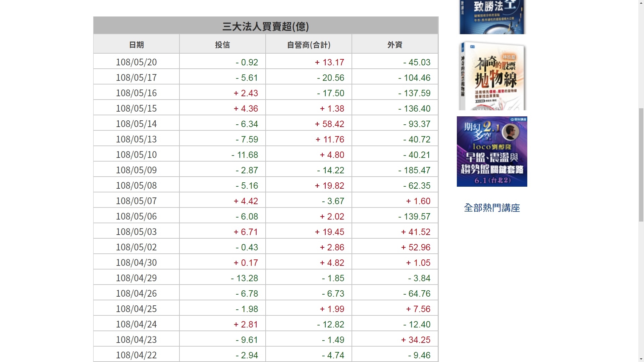644x362 pixels.
Task: Click date cell 108/05/03
Action: pyautogui.click(x=136, y=232)
